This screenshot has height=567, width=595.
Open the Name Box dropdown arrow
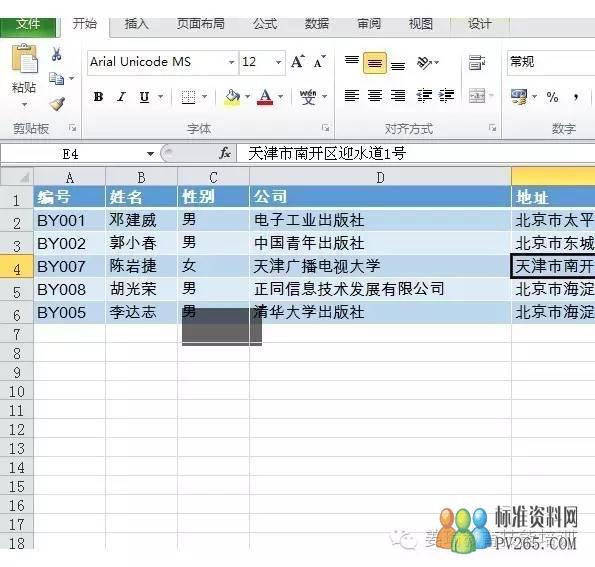[150, 154]
